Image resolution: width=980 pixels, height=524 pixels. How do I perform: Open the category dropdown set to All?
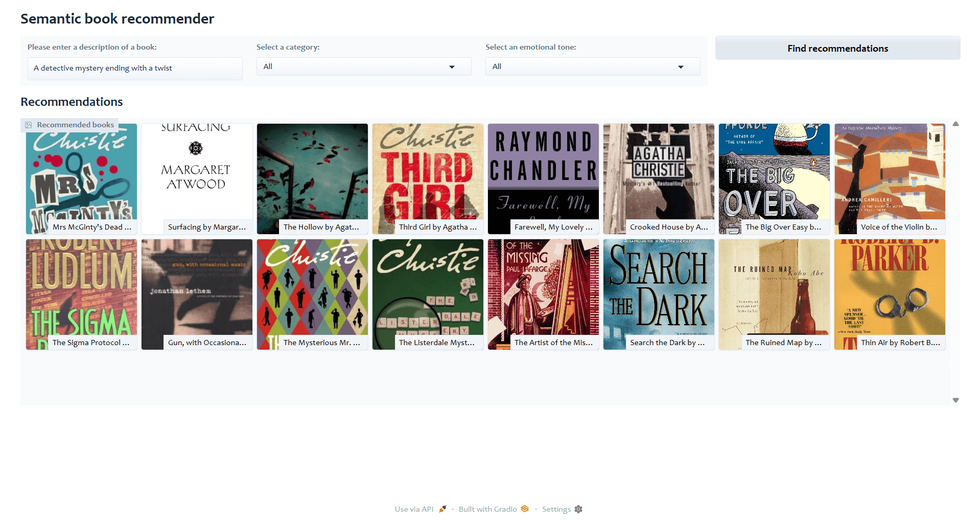coord(363,66)
